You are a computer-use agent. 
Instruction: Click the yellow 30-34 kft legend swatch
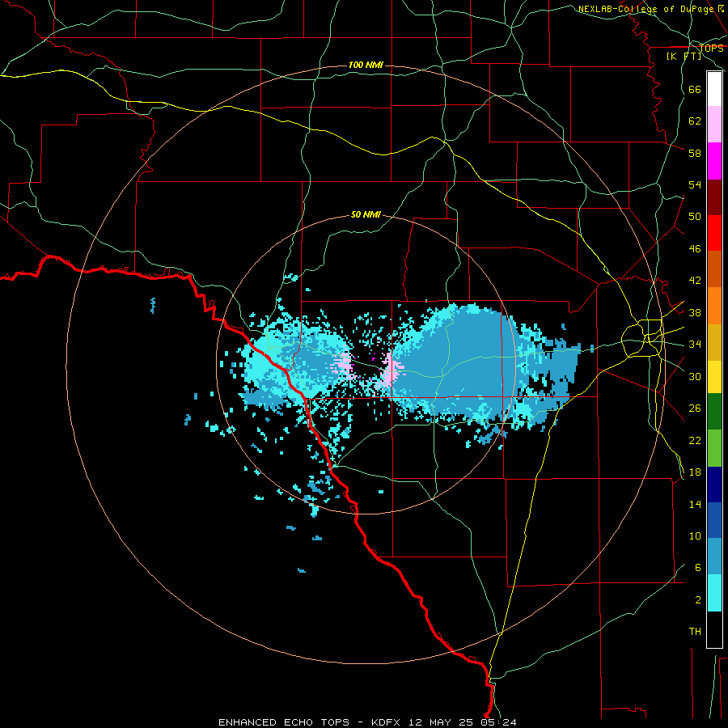(x=714, y=376)
